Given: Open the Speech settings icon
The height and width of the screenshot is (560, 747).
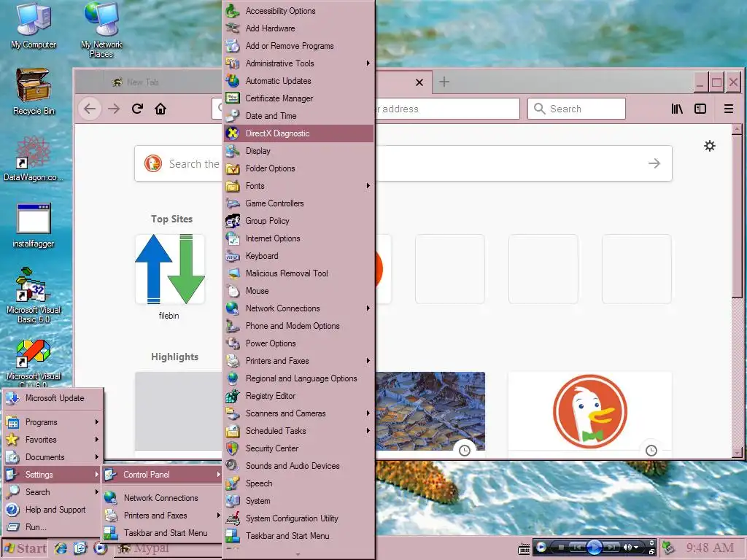Looking at the screenshot, I should pyautogui.click(x=233, y=483).
